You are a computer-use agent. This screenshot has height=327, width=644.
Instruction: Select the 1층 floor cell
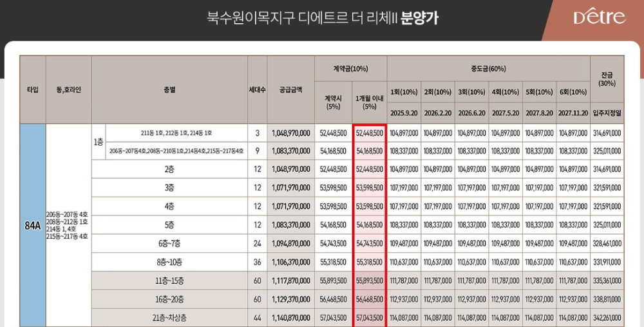coord(99,142)
